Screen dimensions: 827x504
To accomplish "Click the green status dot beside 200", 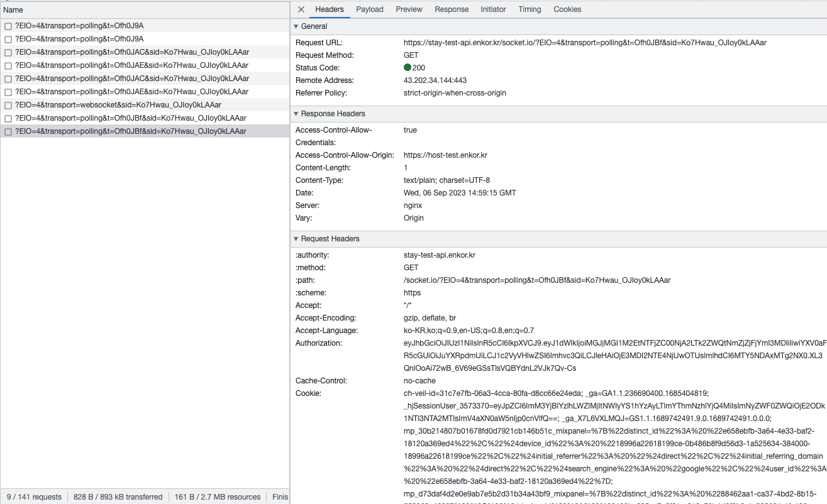I will [x=408, y=68].
